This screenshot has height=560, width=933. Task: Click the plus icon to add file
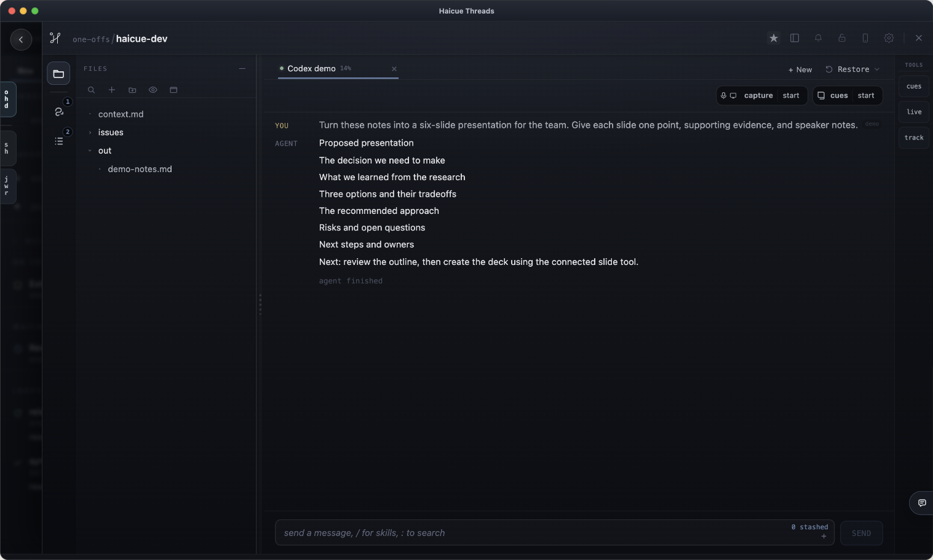pos(112,90)
